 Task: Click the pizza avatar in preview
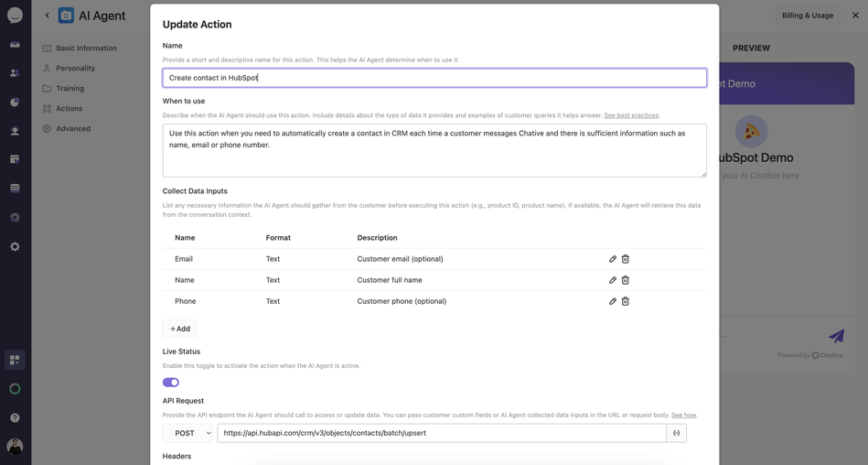pos(751,131)
